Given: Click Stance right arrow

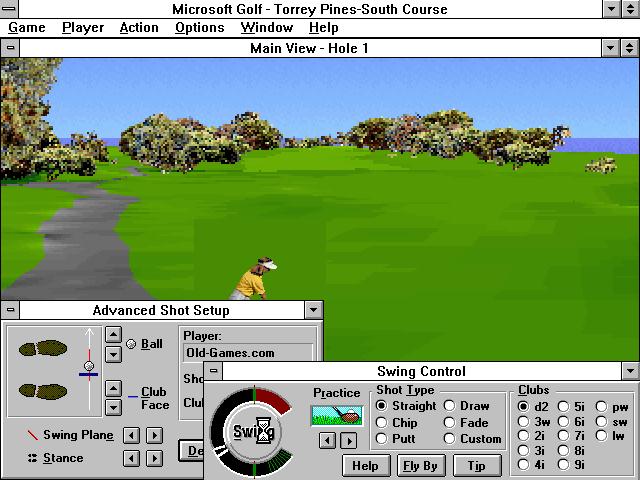Looking at the screenshot, I should [x=155, y=458].
